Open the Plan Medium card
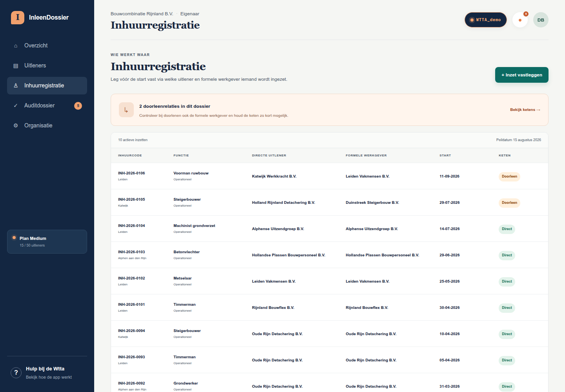This screenshot has height=392, width=565. 47,241
